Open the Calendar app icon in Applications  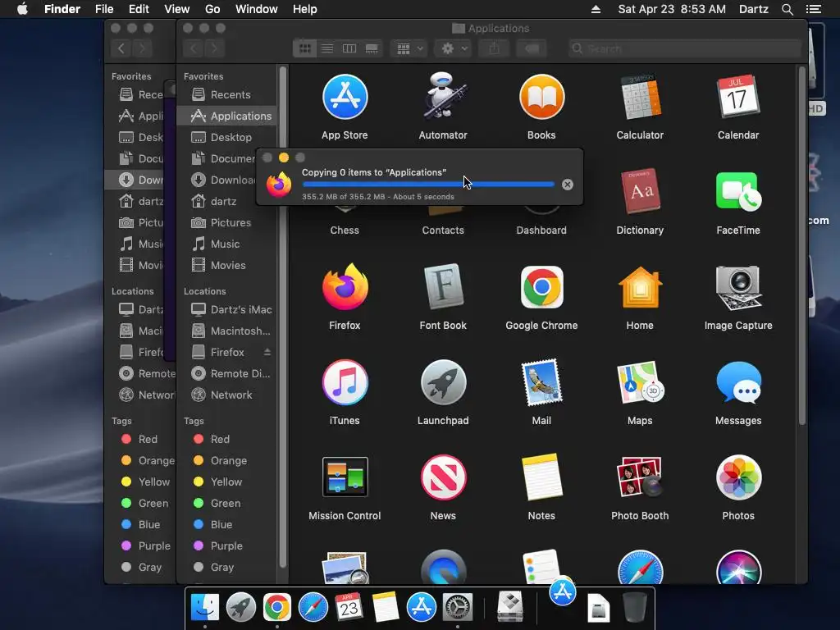[738, 97]
